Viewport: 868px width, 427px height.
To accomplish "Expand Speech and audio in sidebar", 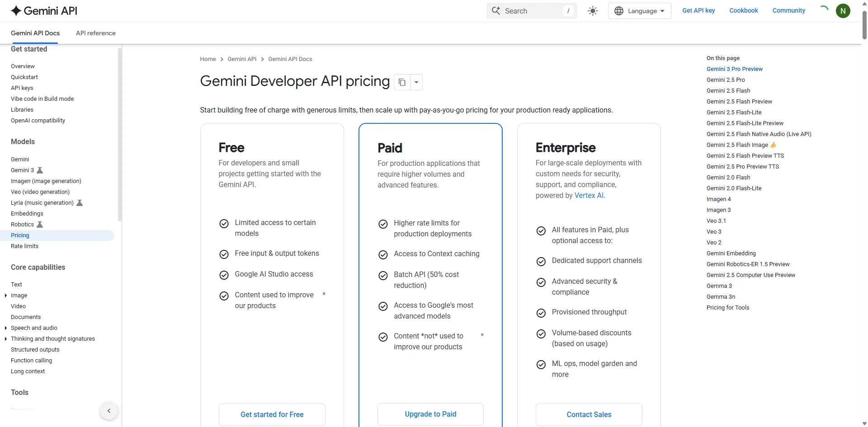I will pos(6,328).
